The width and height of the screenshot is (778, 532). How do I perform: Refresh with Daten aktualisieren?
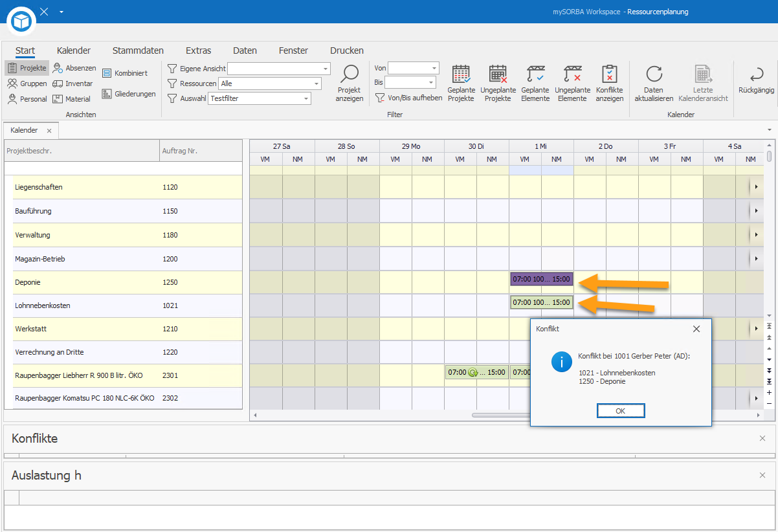click(x=654, y=83)
